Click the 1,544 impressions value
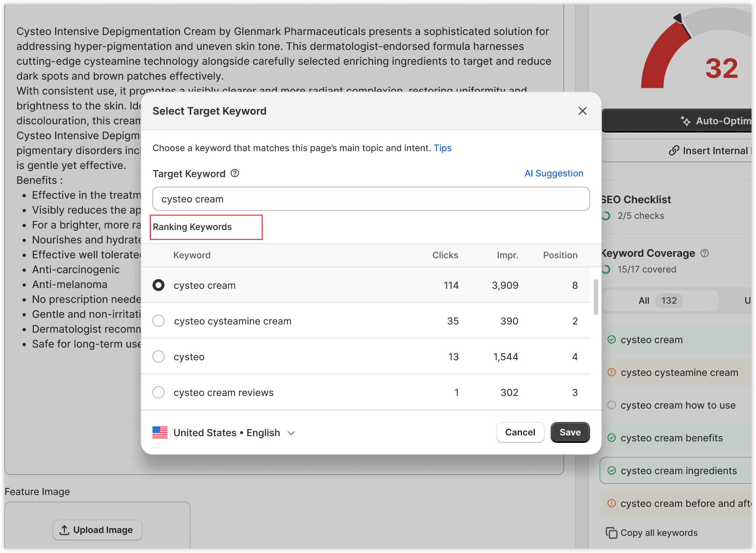This screenshot has width=756, height=553. click(506, 357)
